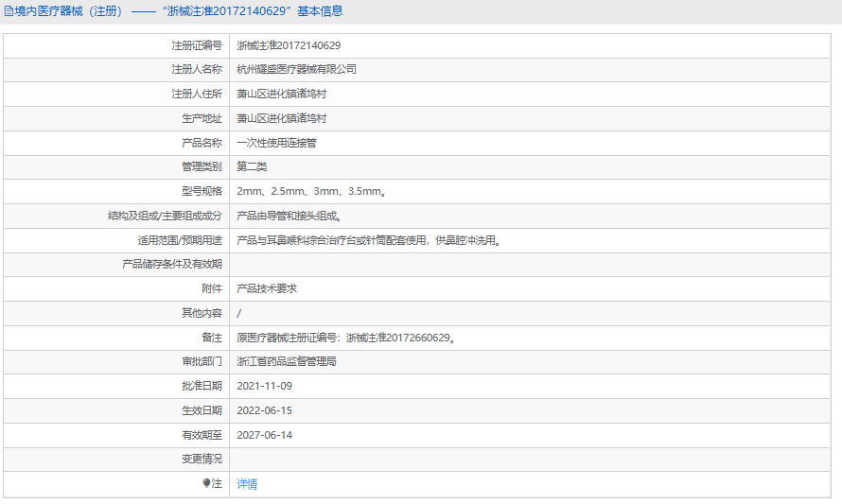Click the 生效日期 value 2022-06-15
Viewport: 842px width, 504px height.
pyautogui.click(x=264, y=410)
